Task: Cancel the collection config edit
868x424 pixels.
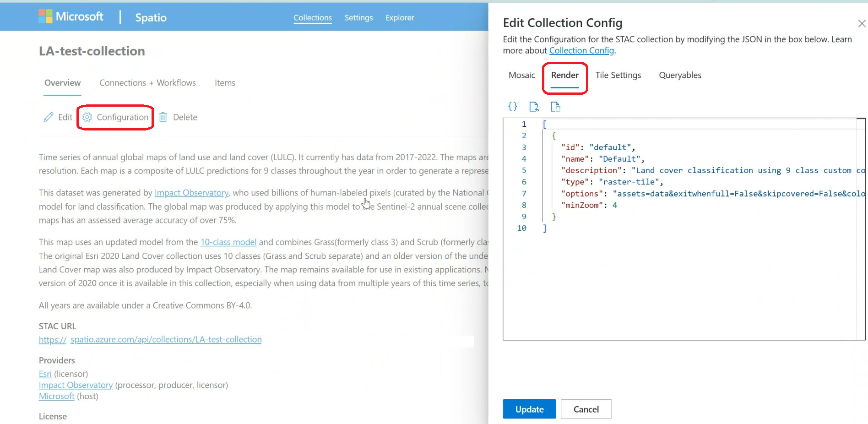Action: pyautogui.click(x=586, y=409)
